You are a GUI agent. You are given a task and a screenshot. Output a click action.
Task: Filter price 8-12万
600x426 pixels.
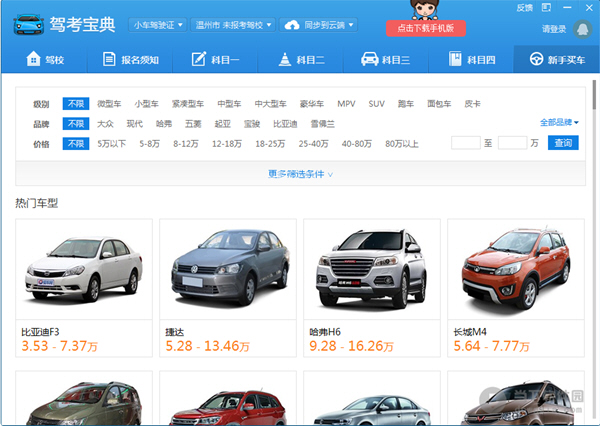pos(186,144)
